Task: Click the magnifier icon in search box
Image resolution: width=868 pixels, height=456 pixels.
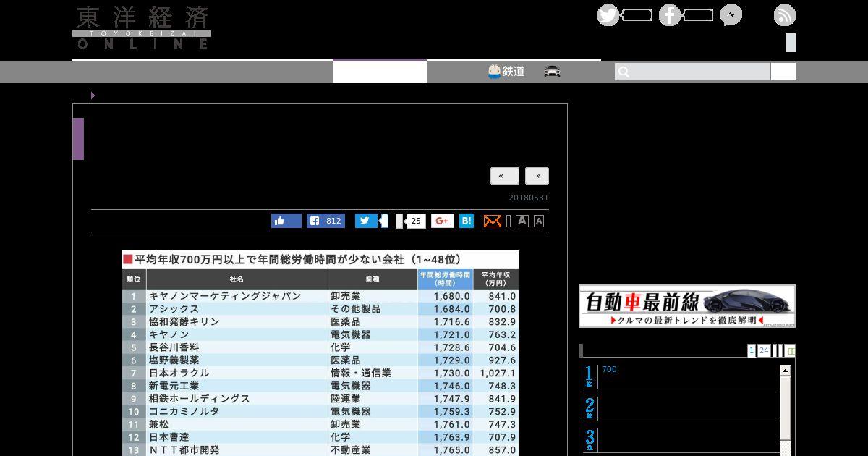Action: 624,72
